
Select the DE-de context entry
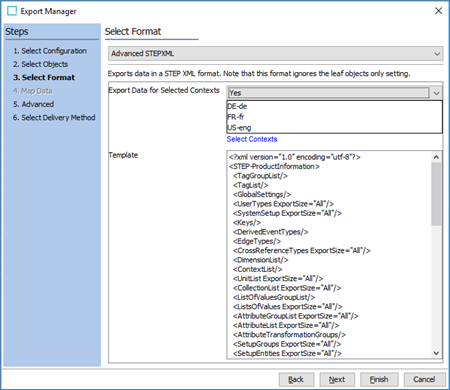click(237, 106)
